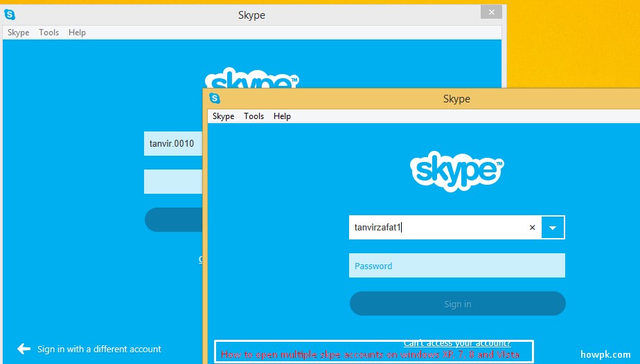
Task: Open the Skype menu in back window
Action: (19, 33)
